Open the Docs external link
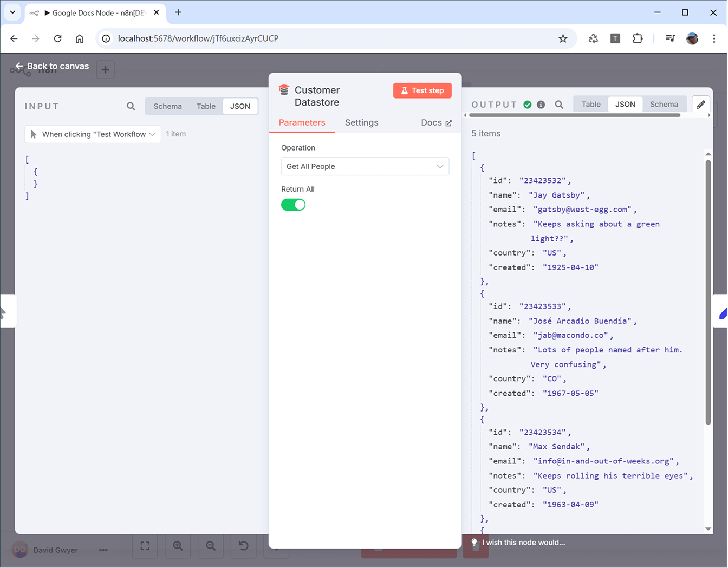Viewport: 728px width, 568px height. coord(436,122)
